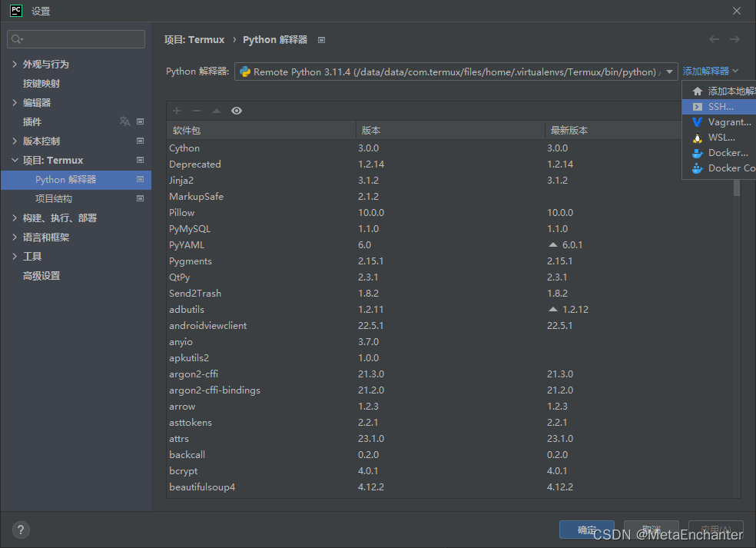Click the Python logo in interpreter combo box

coord(245,72)
